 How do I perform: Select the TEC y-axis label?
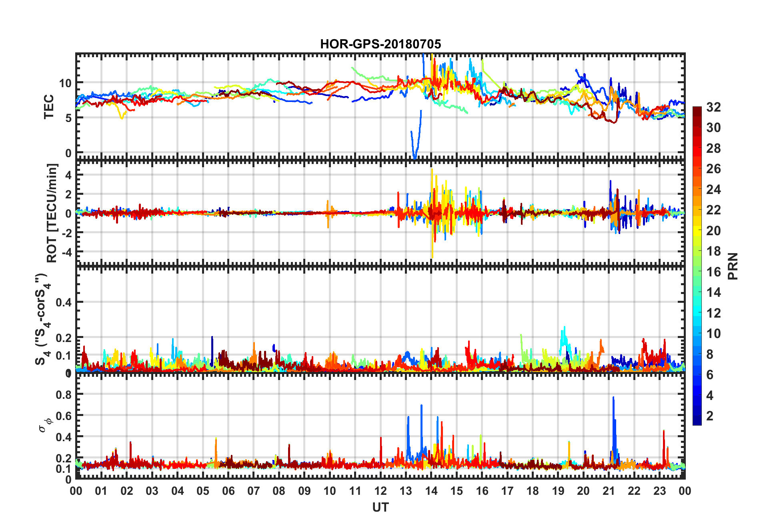pos(49,106)
